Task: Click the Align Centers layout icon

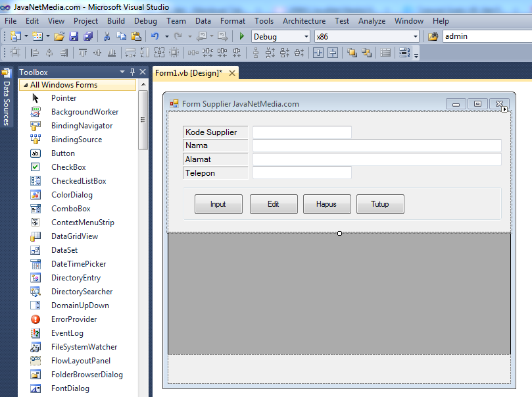Action: pos(49,53)
